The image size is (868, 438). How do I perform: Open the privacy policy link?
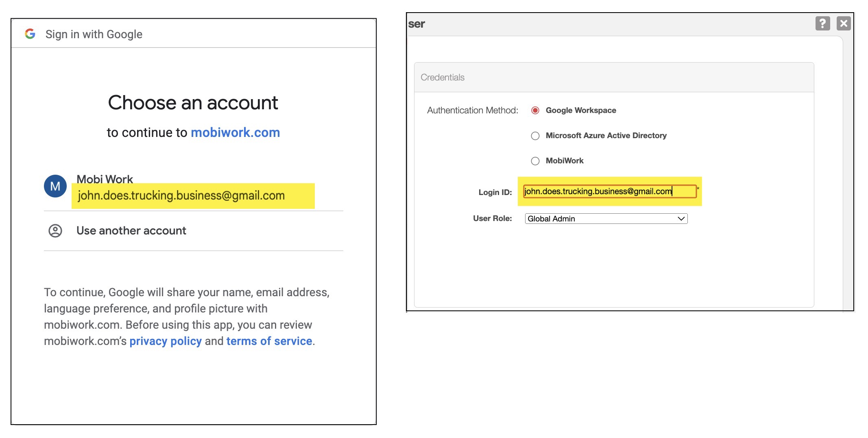[x=166, y=341]
